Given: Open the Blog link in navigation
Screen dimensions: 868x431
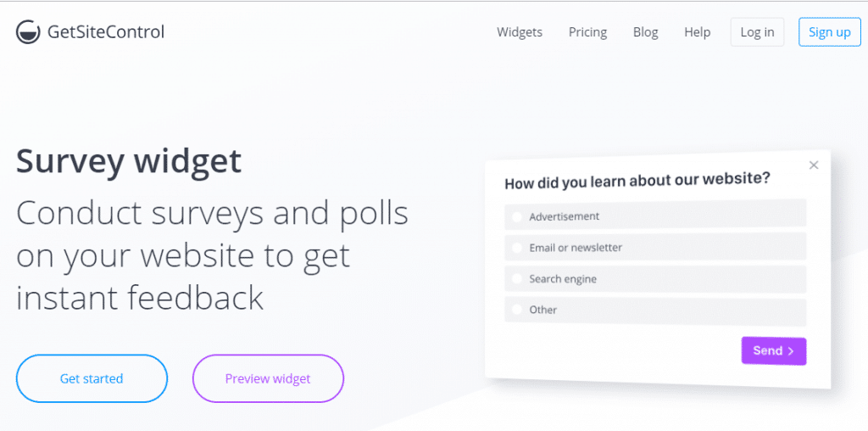Looking at the screenshot, I should 645,32.
